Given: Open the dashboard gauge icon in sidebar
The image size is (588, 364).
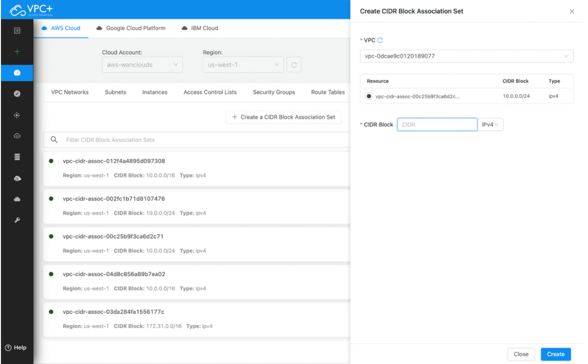Looking at the screenshot, I should click(x=17, y=73).
